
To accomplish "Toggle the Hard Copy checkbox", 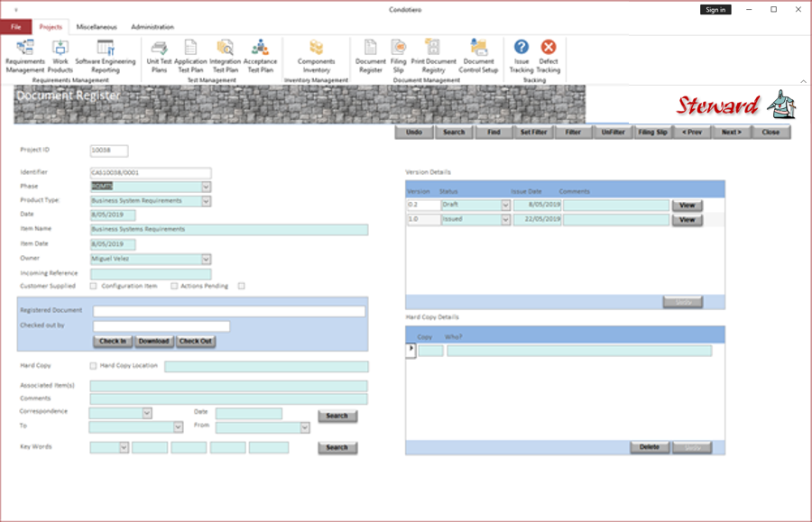I will 93,366.
